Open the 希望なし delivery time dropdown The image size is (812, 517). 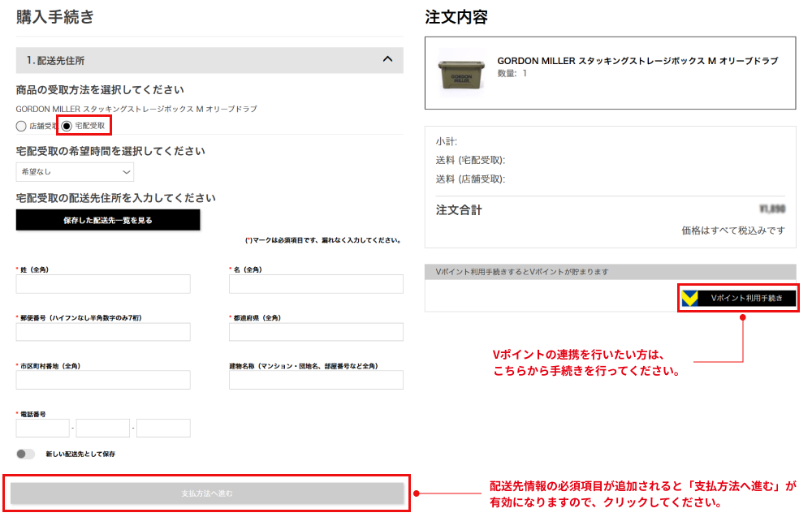click(x=75, y=172)
